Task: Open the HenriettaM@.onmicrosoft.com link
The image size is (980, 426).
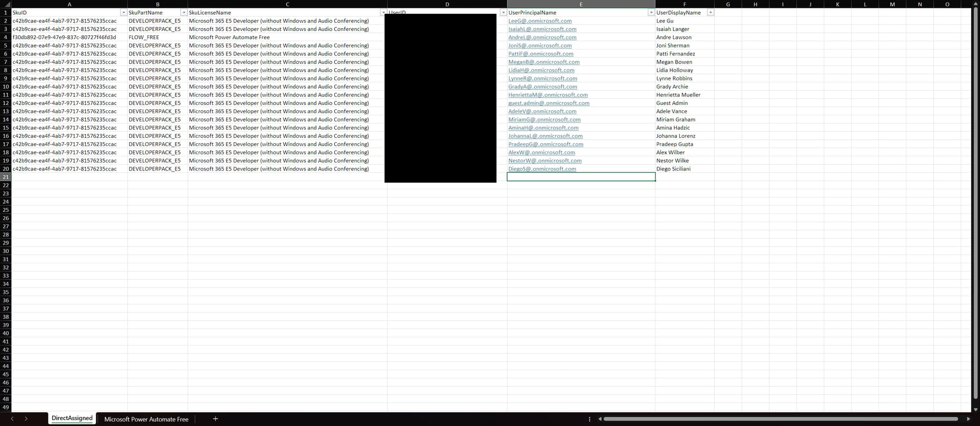Action: 548,95
